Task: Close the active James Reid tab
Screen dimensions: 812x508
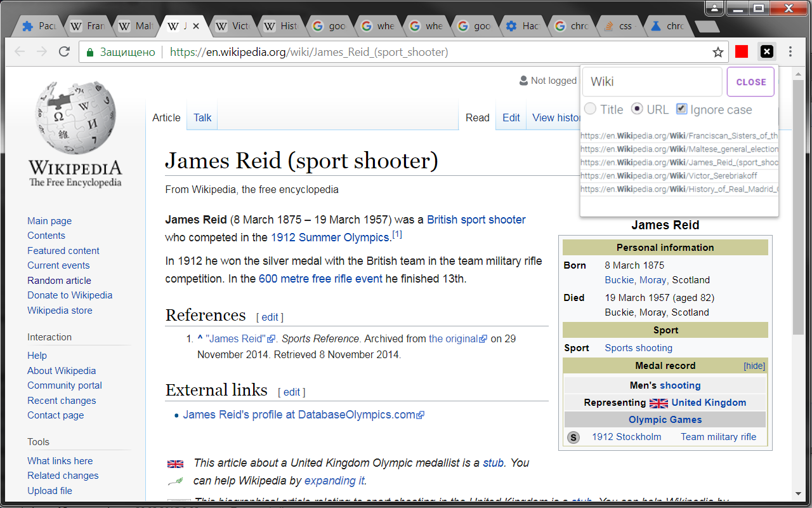Action: tap(196, 26)
